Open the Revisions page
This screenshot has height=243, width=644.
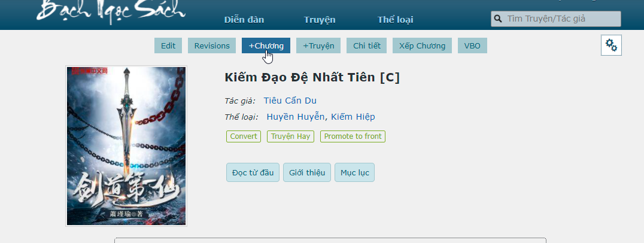(212, 45)
